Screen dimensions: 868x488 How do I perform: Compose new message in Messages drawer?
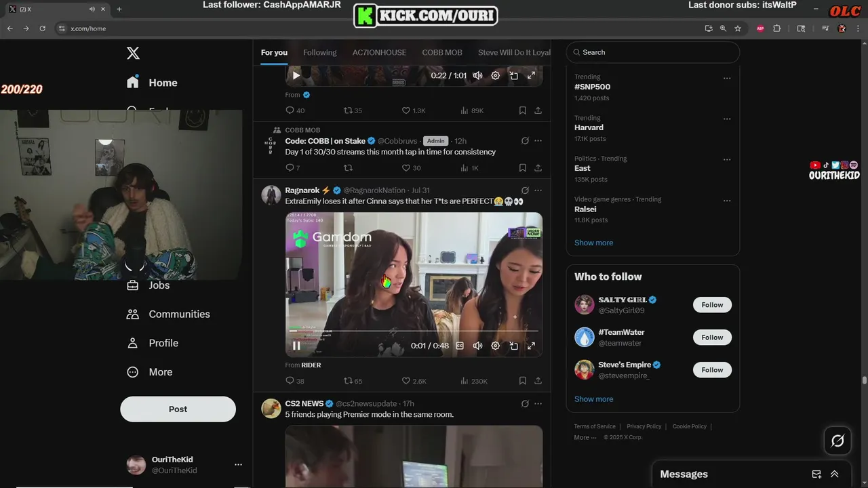pos(816,474)
